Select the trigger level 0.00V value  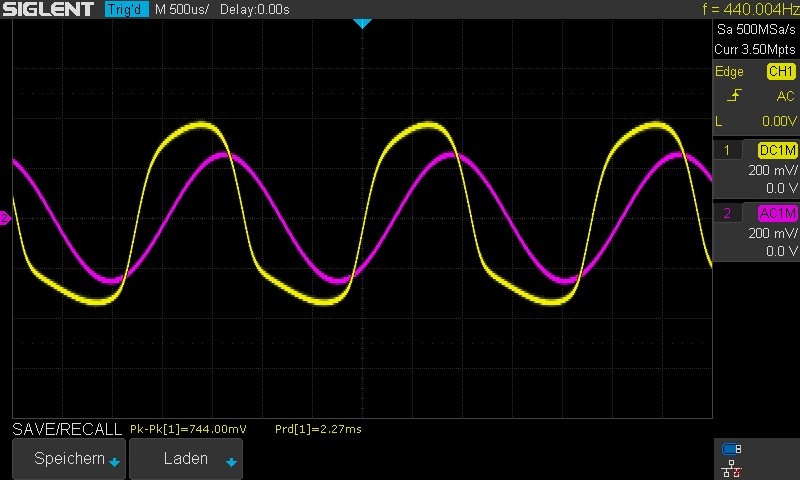(779, 121)
